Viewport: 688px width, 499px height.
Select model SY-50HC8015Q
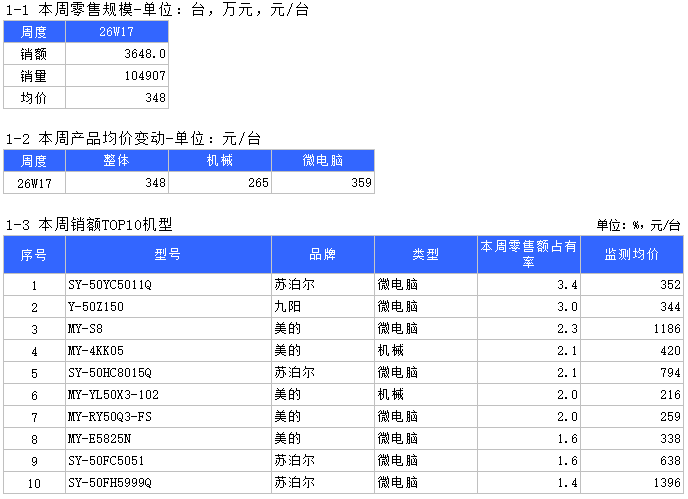point(110,373)
